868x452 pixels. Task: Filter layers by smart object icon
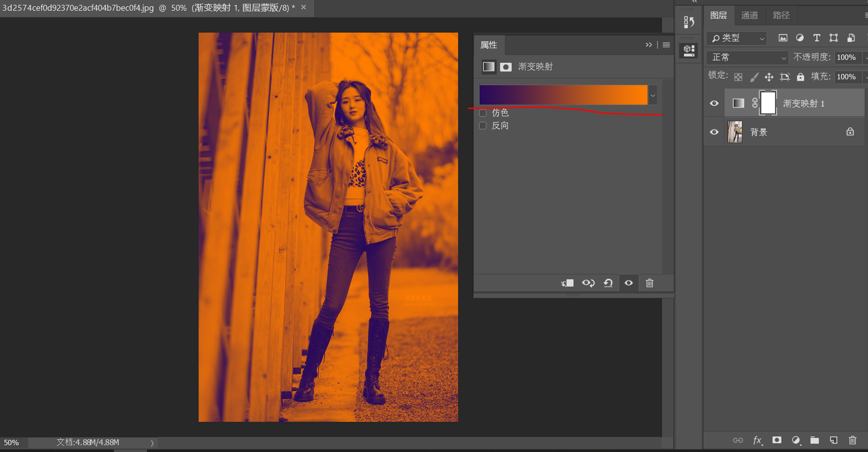[x=851, y=38]
